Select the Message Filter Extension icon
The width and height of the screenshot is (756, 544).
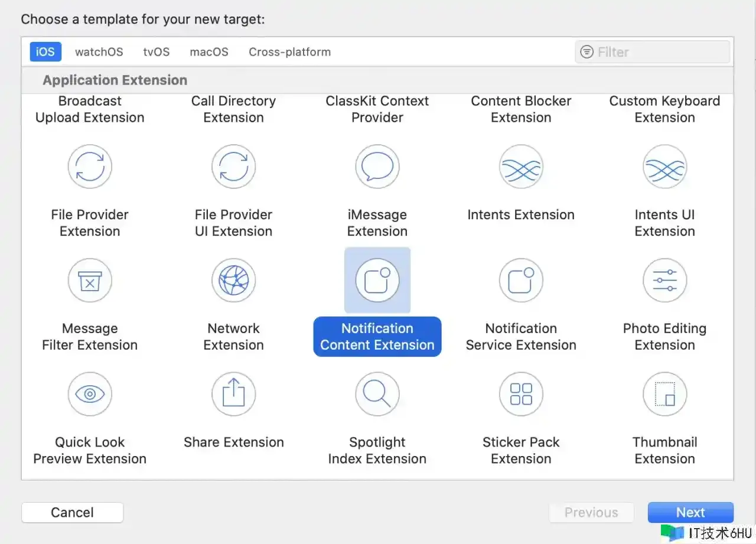coord(90,281)
